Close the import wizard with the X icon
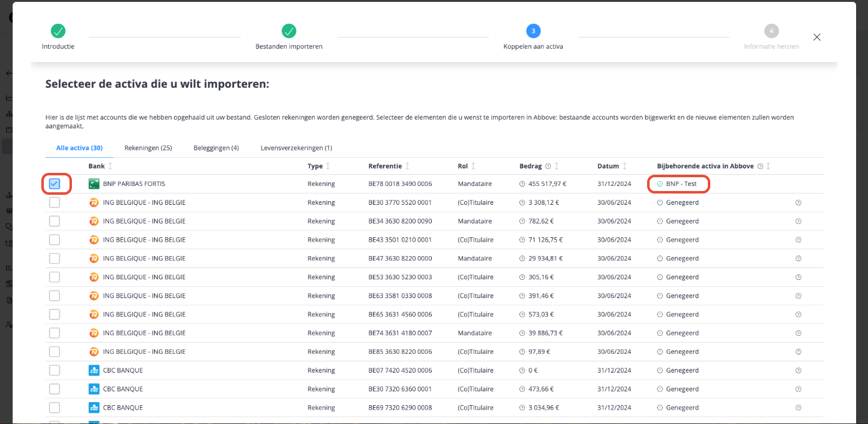 (817, 37)
